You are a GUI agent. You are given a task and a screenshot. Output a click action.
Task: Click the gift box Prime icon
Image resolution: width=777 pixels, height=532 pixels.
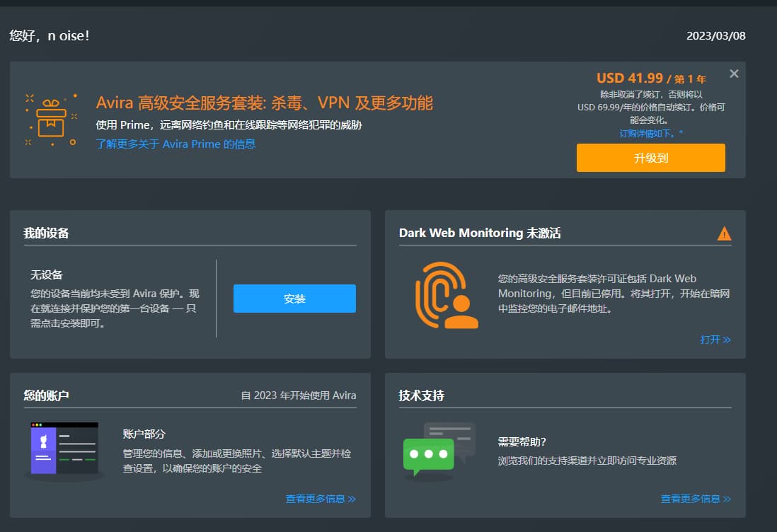pyautogui.click(x=51, y=120)
